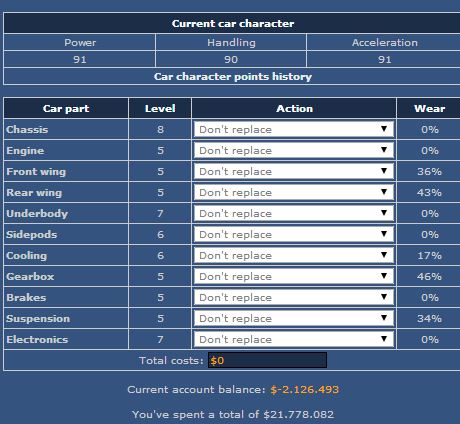Click the Suspension part name
This screenshot has width=460, height=424.
(38, 318)
